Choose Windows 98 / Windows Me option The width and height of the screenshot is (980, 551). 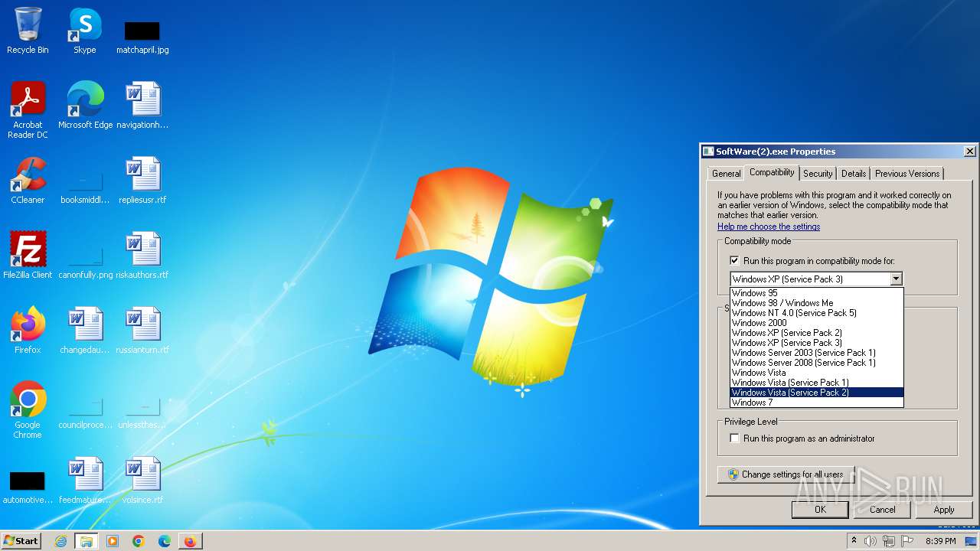816,303
